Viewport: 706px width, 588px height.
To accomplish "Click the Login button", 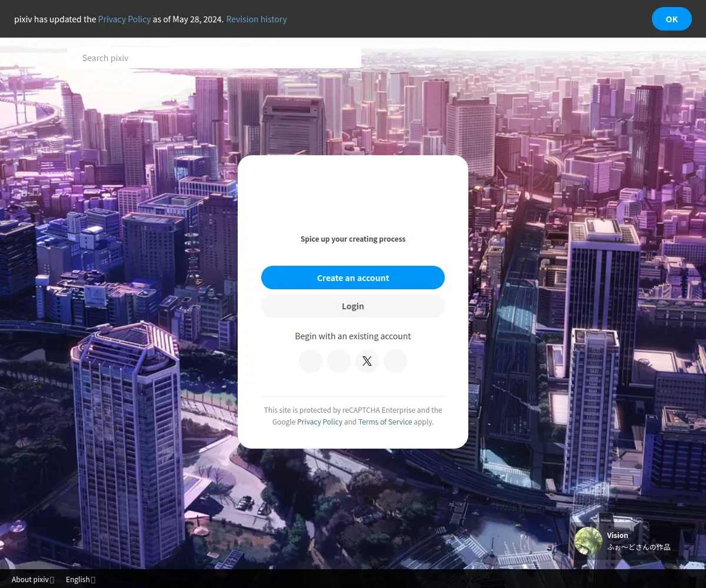I will [x=353, y=306].
